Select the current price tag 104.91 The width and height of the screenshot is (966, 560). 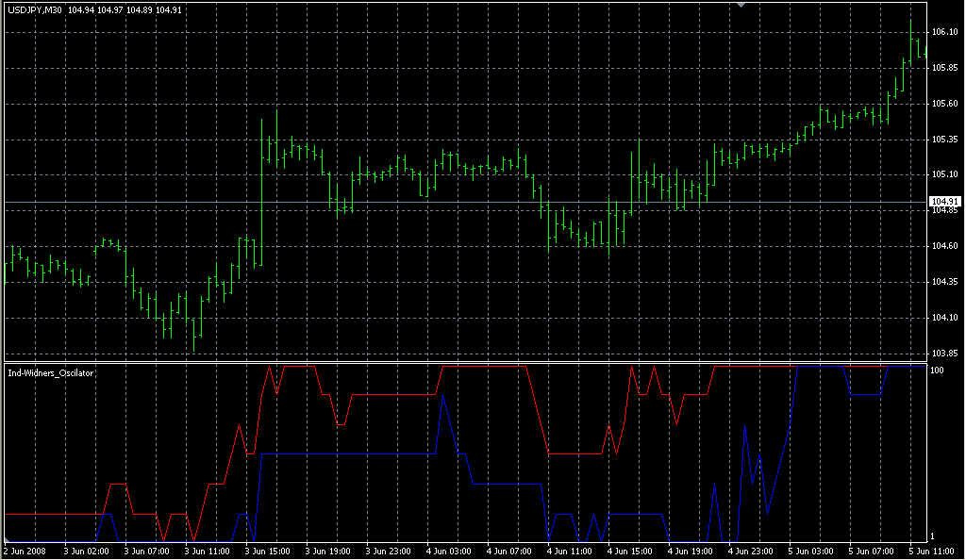tap(944, 202)
